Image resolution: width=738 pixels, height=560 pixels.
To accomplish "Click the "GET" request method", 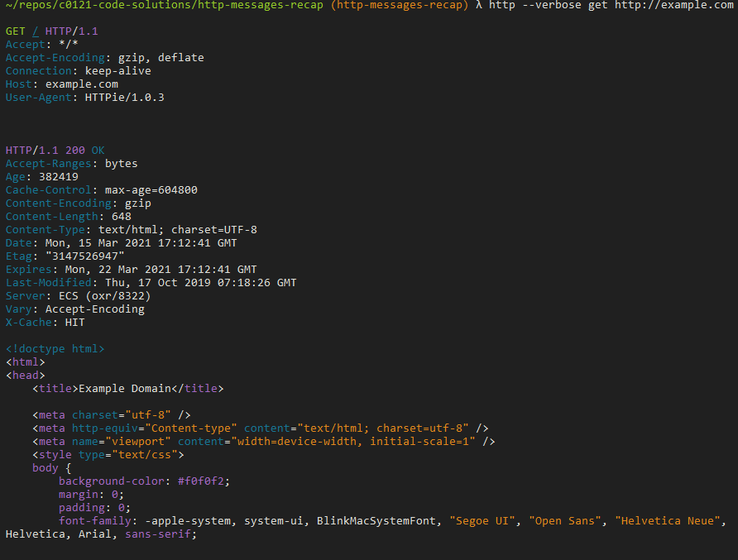I will (x=15, y=31).
